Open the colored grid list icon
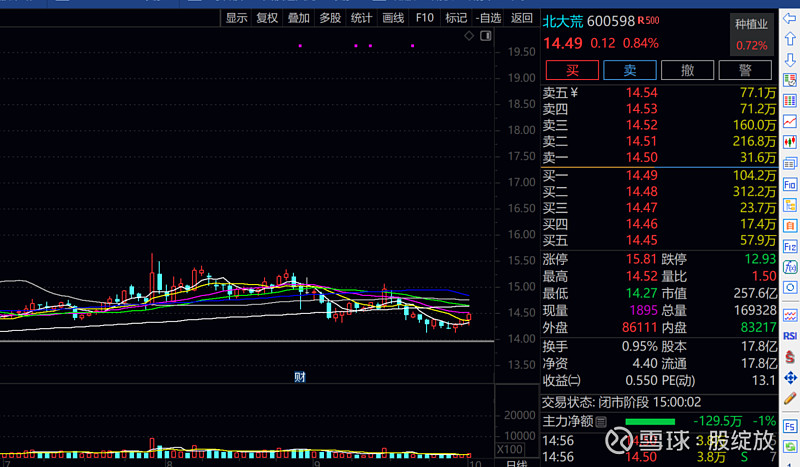The image size is (800, 467). pyautogui.click(x=790, y=101)
